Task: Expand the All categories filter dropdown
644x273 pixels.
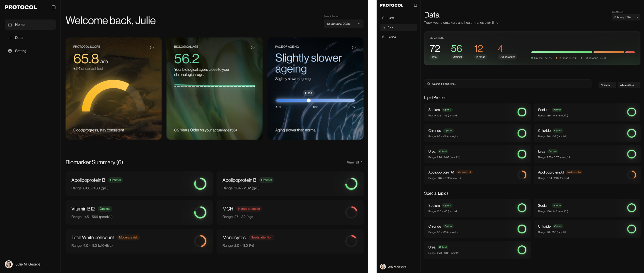Action: pyautogui.click(x=629, y=85)
